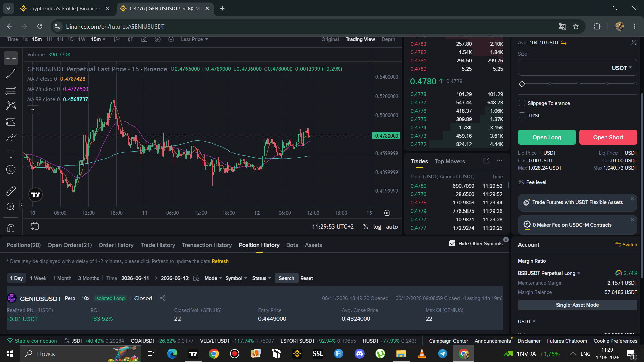This screenshot has width=644, height=362.
Task: Select the pattern drawing tool
Action: 11,106
